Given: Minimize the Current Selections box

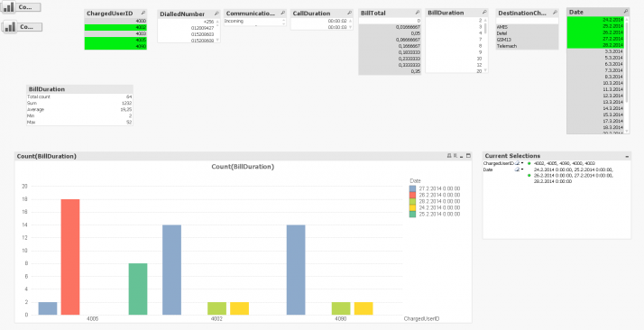Looking at the screenshot, I should coord(627,156).
